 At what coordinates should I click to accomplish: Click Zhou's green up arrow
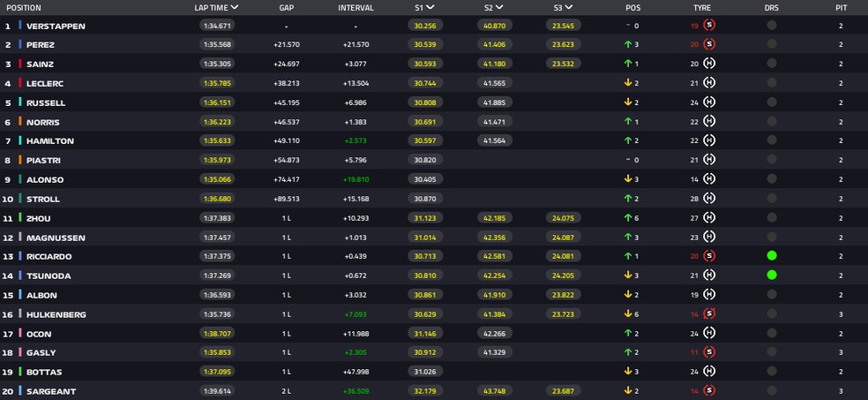pos(628,218)
